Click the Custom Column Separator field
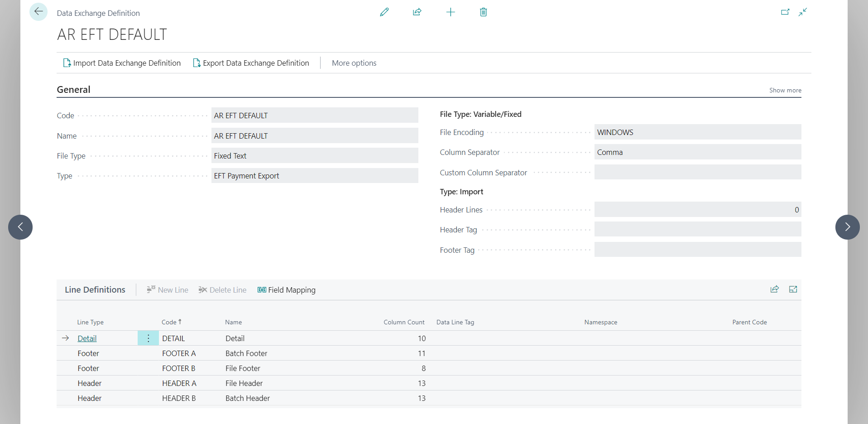Screen dimensions: 868x424 point(698,172)
